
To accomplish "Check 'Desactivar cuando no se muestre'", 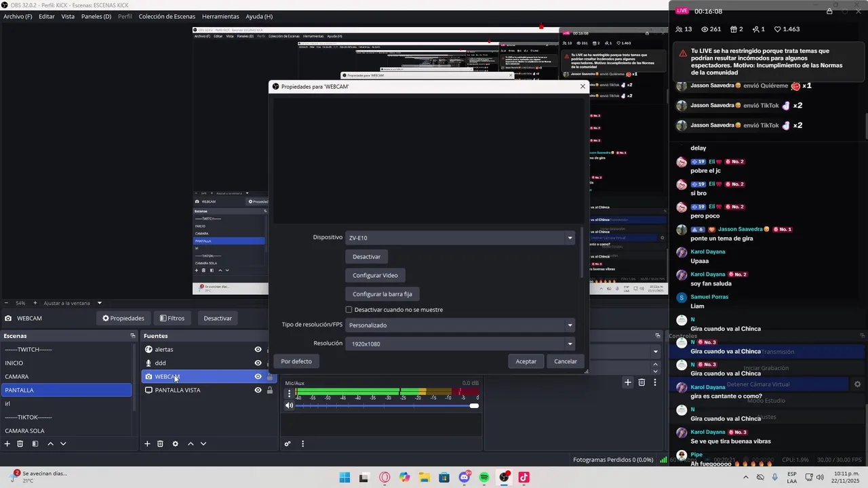I will (x=349, y=310).
